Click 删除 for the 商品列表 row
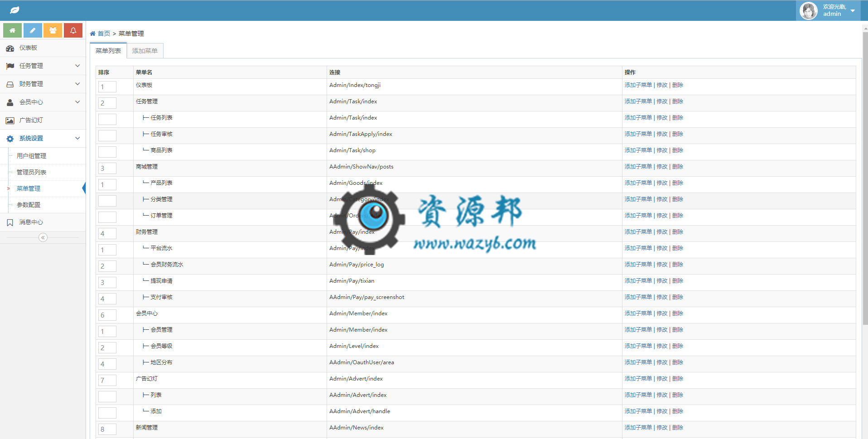 click(678, 150)
